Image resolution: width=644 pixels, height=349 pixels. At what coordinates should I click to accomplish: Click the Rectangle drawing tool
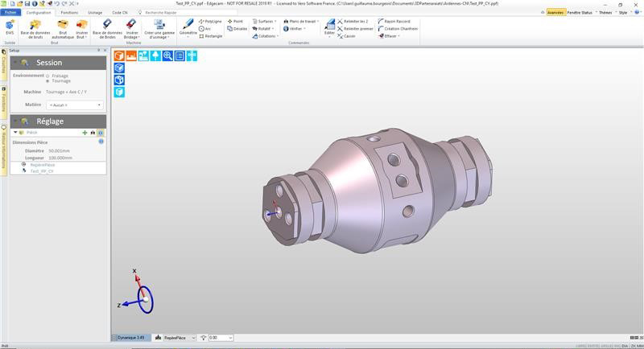coord(210,36)
